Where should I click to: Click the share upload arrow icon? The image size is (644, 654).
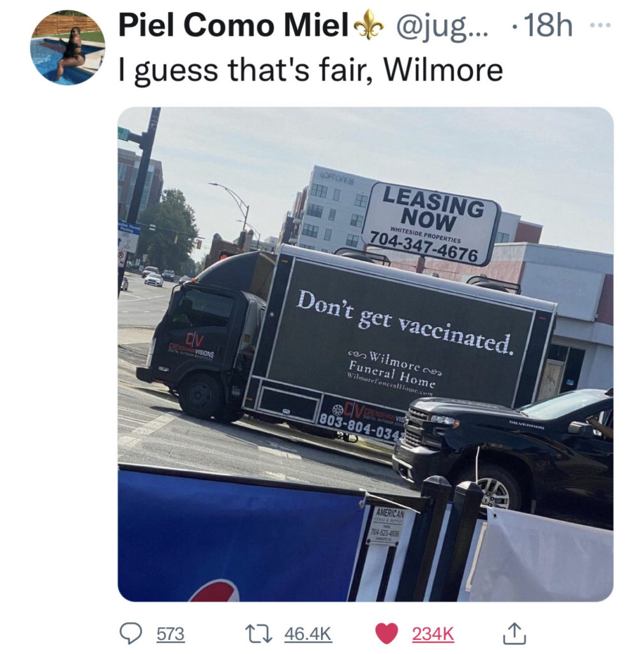(515, 634)
